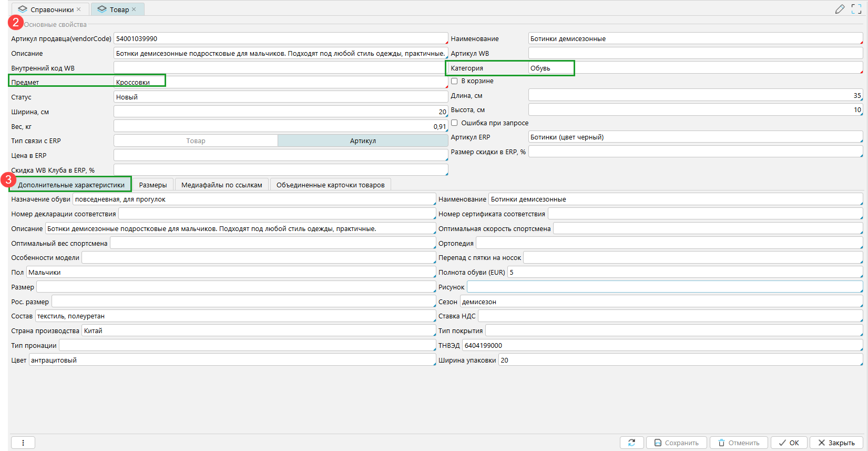
Task: Open the Статус field showing Новый
Action: [x=280, y=97]
